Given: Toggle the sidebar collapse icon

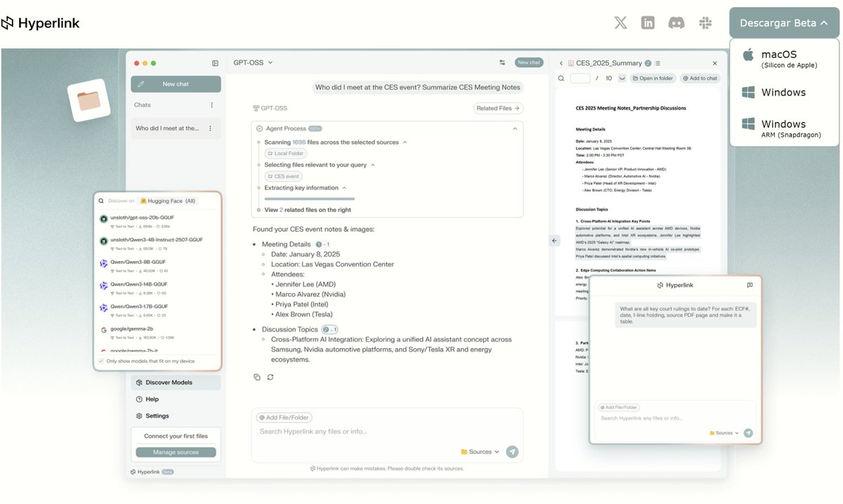Looking at the screenshot, I should [215, 63].
